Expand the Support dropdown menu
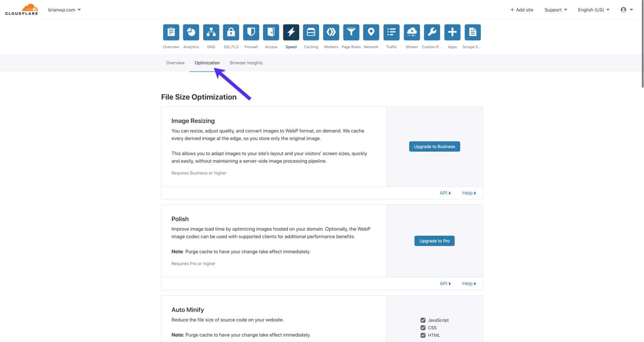 click(x=556, y=10)
